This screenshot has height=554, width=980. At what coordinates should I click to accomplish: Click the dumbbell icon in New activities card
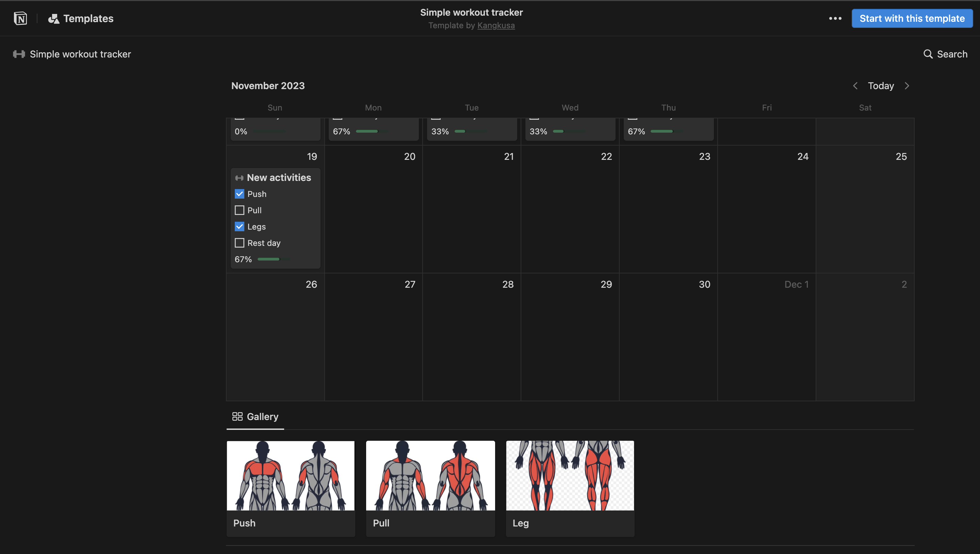(239, 178)
